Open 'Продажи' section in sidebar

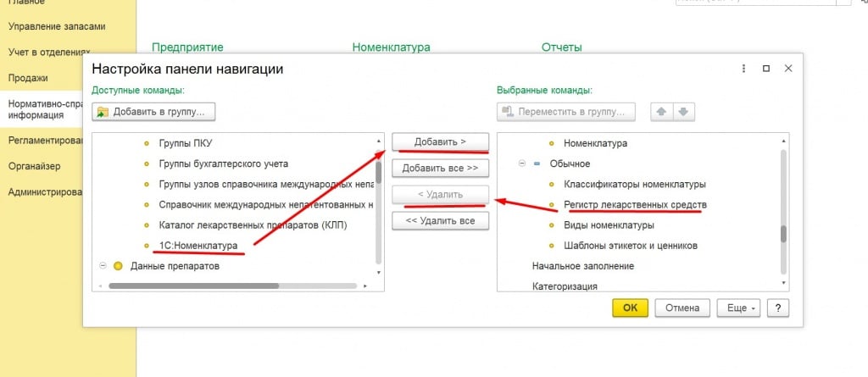(x=28, y=78)
